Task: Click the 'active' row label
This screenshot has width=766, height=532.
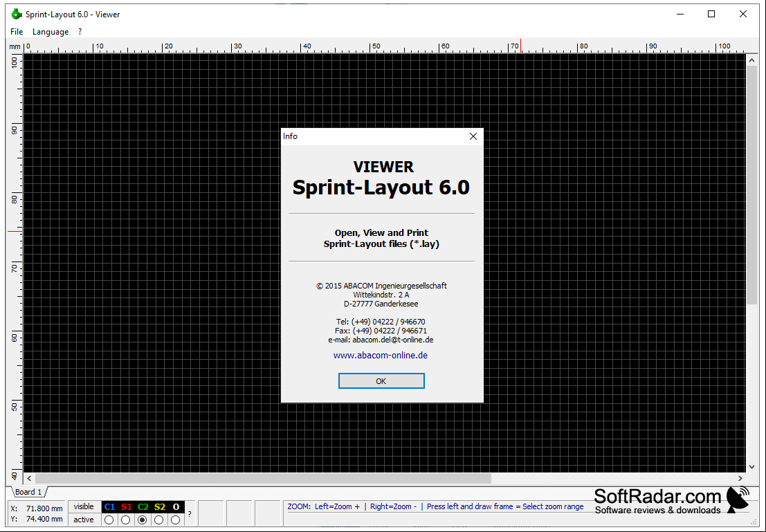Action: (84, 520)
